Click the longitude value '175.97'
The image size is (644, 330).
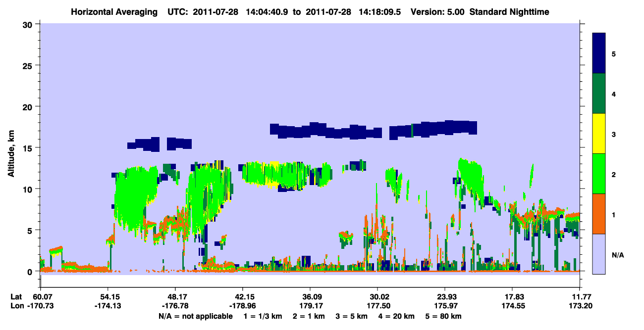click(x=447, y=306)
